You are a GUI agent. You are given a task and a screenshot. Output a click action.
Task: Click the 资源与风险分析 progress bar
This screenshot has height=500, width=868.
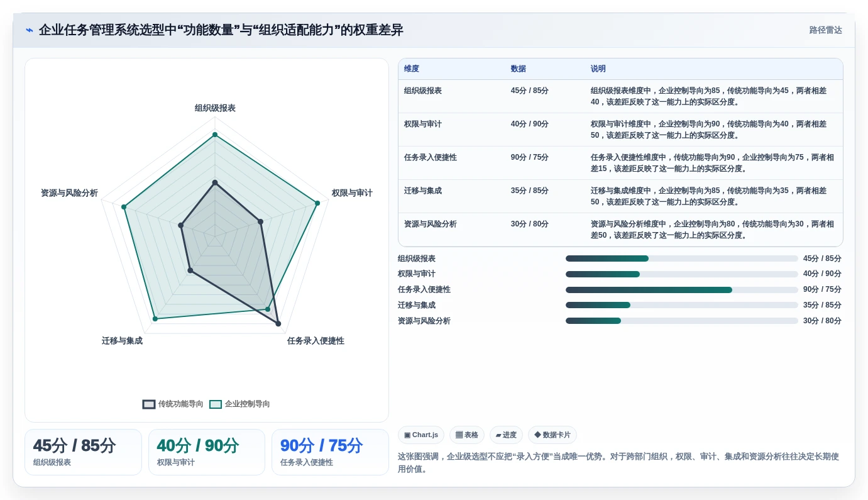[x=682, y=321]
